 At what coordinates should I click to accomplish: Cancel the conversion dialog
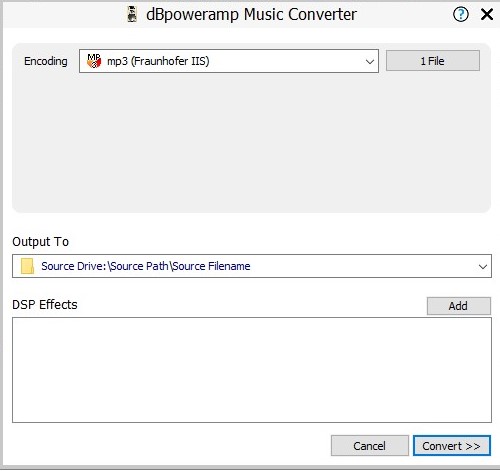369,446
